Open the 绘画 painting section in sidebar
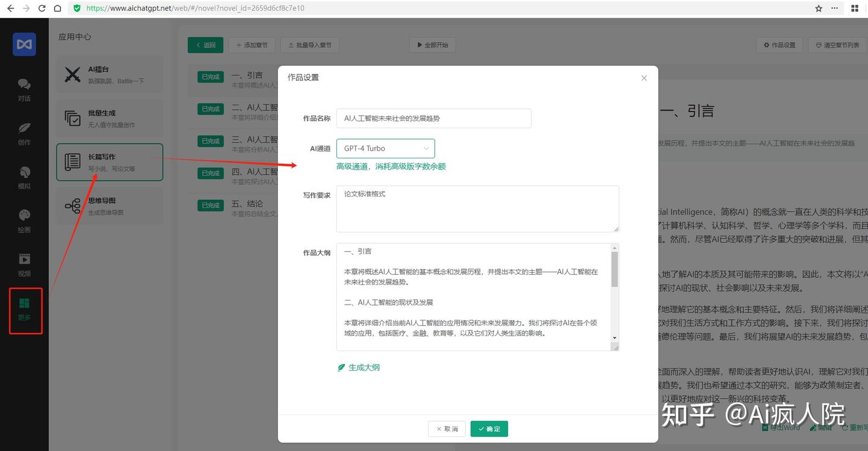Screen dimensions: 868x451 coord(24,222)
